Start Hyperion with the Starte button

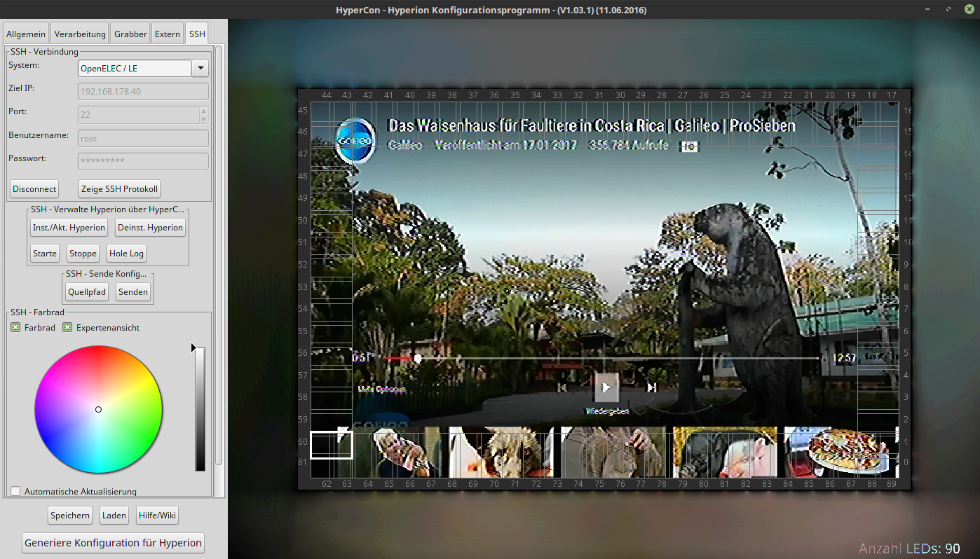(x=45, y=254)
